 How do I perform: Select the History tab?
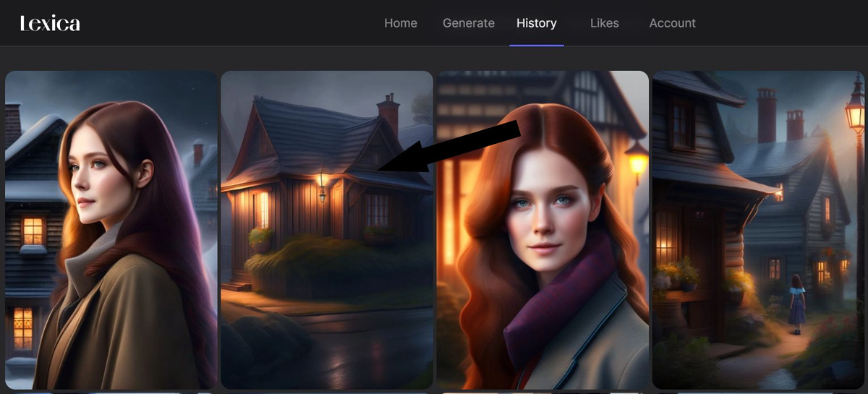pos(537,23)
